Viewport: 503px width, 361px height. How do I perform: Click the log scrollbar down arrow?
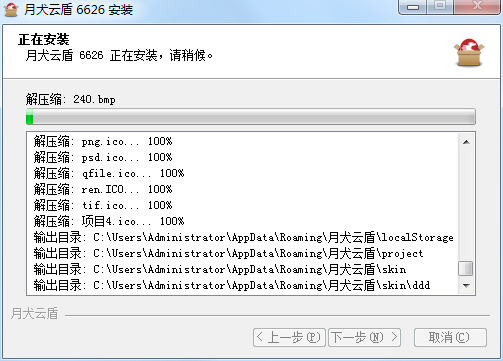(466, 286)
